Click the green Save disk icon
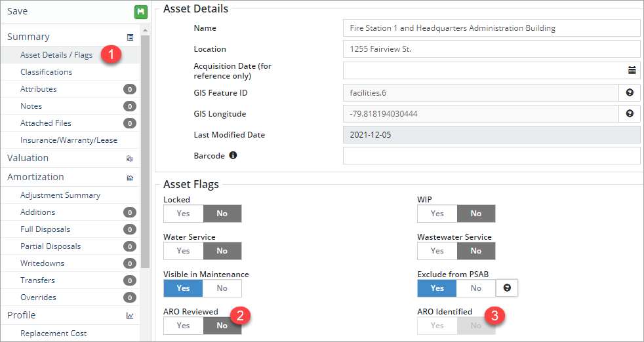 (x=140, y=12)
